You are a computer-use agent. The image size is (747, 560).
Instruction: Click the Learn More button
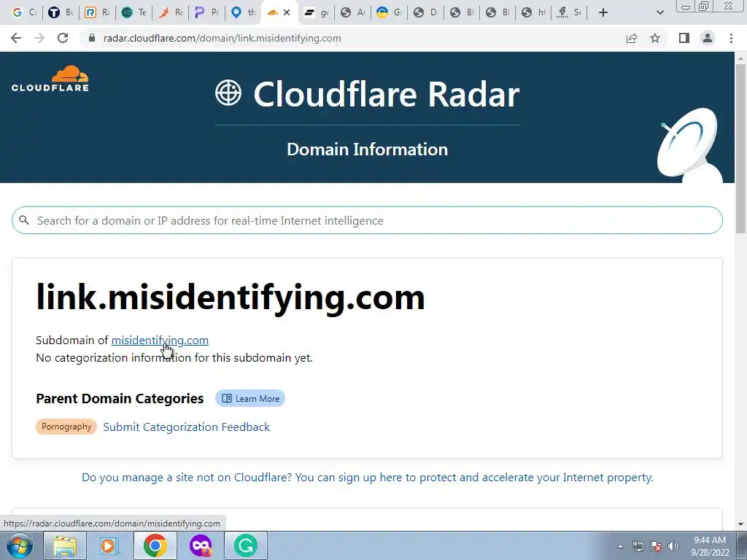pos(250,399)
